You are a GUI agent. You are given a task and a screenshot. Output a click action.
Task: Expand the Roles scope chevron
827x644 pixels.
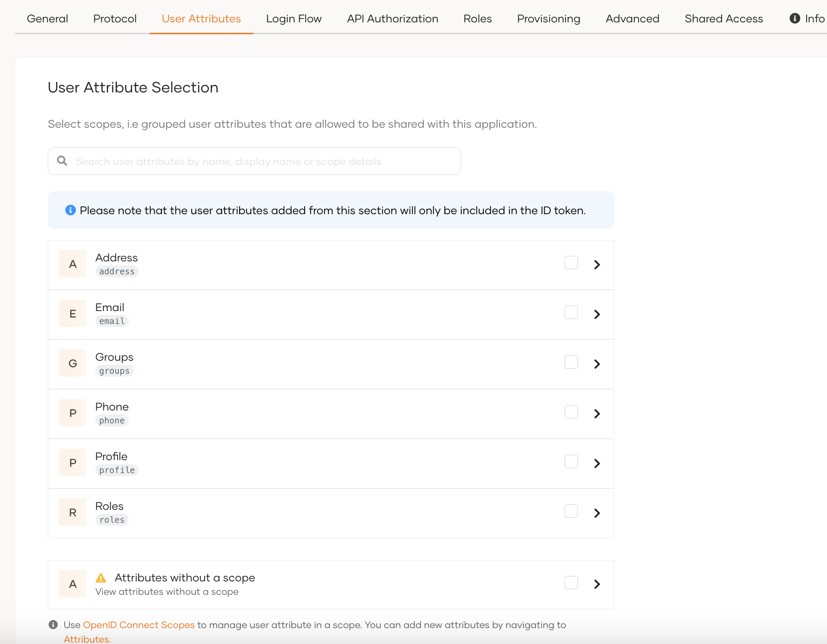(x=597, y=513)
